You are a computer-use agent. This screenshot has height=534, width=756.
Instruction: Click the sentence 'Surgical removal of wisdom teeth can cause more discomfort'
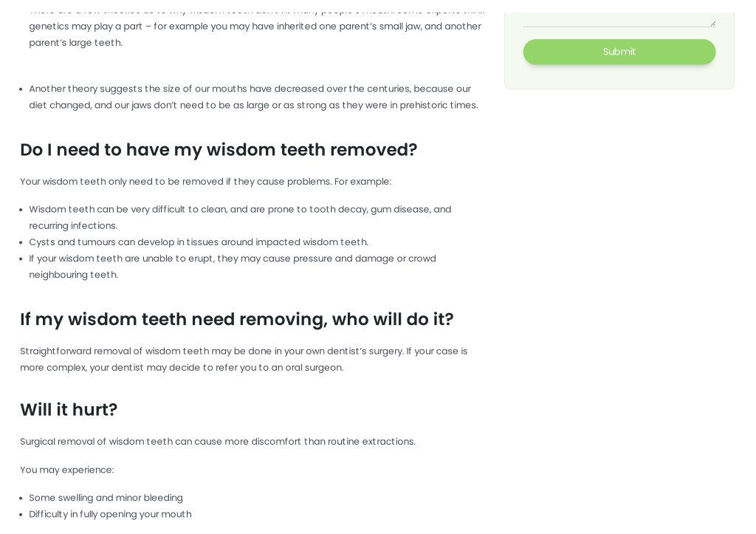[x=218, y=442]
